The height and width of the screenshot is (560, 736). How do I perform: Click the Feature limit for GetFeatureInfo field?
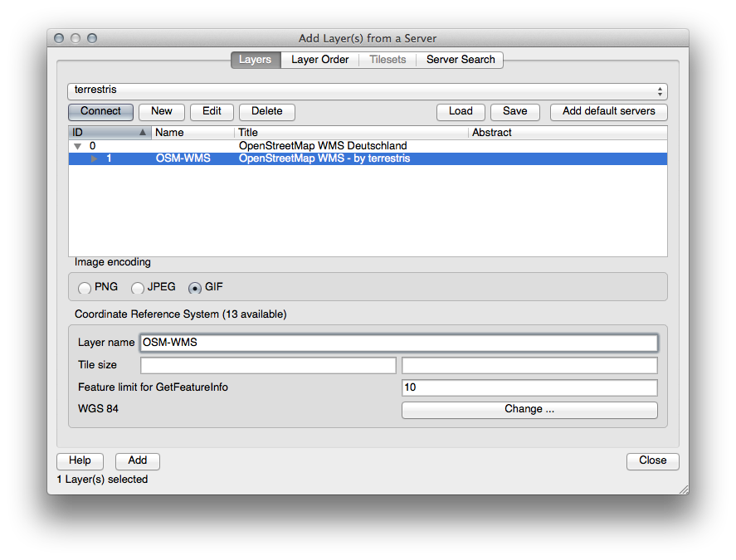pos(529,387)
